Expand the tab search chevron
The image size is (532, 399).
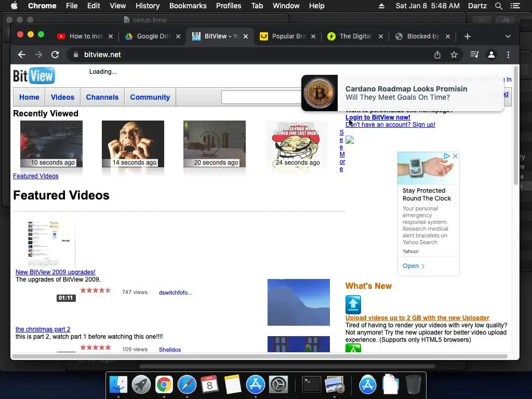(x=508, y=36)
